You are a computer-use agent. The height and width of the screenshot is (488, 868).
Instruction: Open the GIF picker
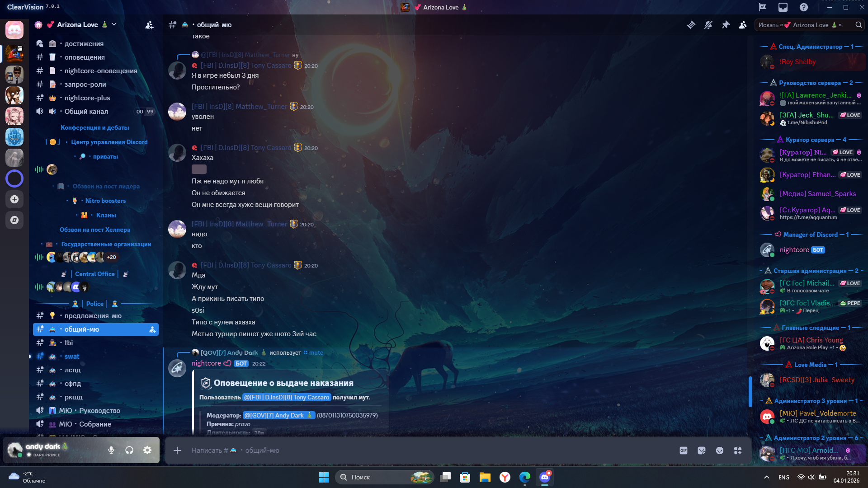click(683, 450)
